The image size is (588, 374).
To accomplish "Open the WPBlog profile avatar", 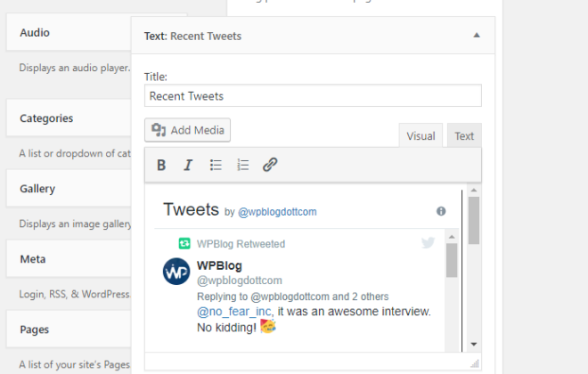I will [x=176, y=272].
